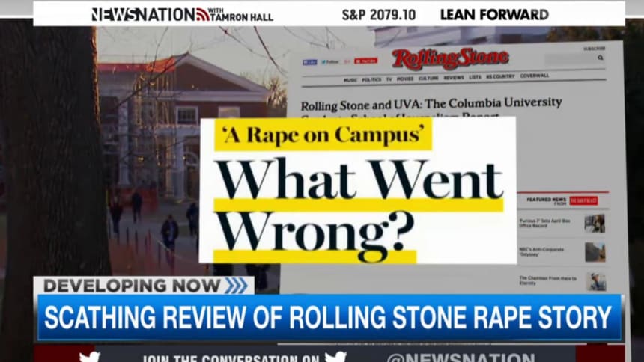This screenshot has width=644, height=362.
Task: Click the LEAN FORWARD slogan
Action: [x=494, y=15]
